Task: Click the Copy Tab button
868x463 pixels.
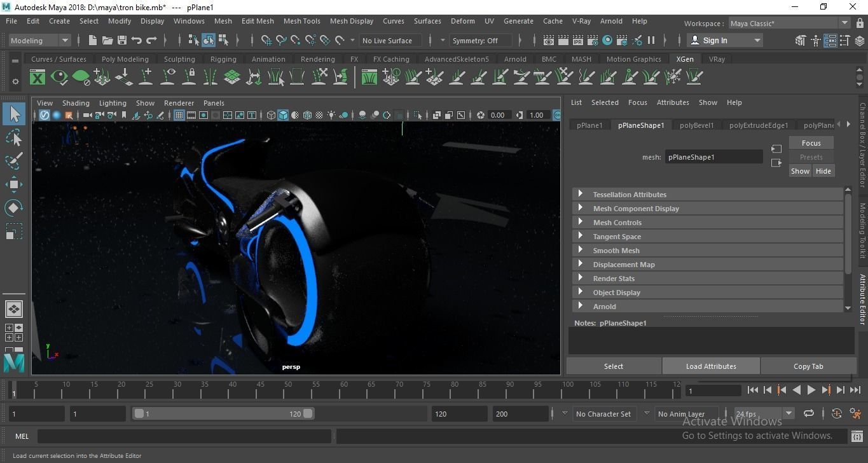Action: (x=808, y=366)
